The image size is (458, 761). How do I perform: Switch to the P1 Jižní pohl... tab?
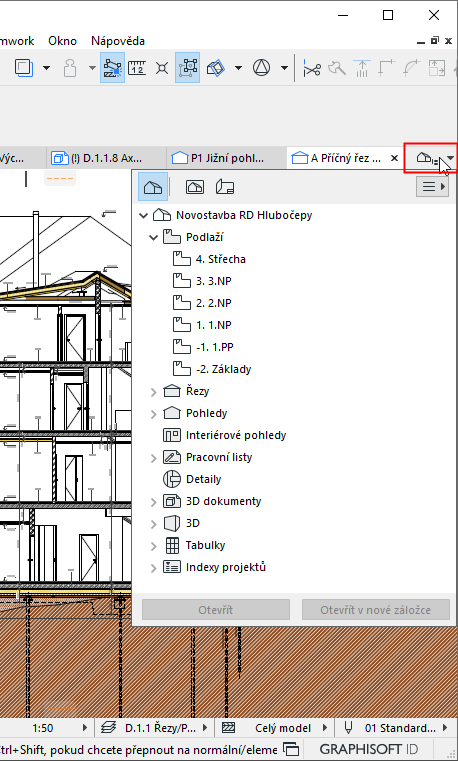click(x=221, y=158)
